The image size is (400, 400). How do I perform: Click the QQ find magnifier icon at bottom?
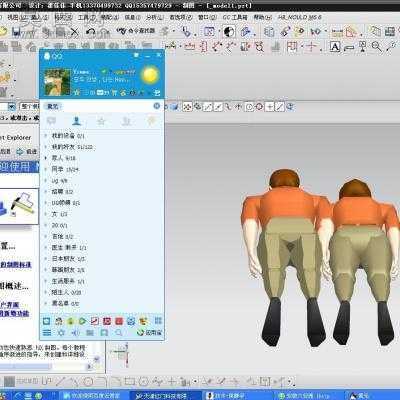pos(119,333)
